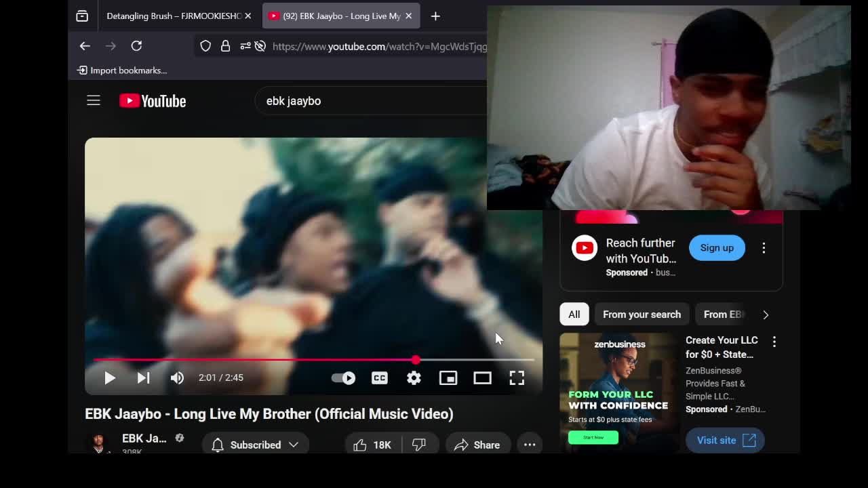The image size is (868, 488).
Task: Open the YouTube guide hamburger menu
Action: click(94, 101)
